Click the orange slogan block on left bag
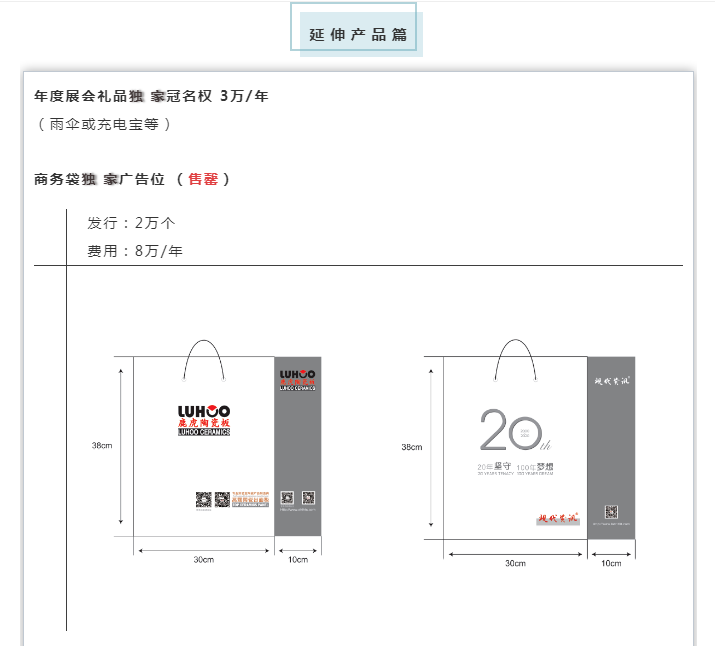The image size is (715, 646). (251, 499)
